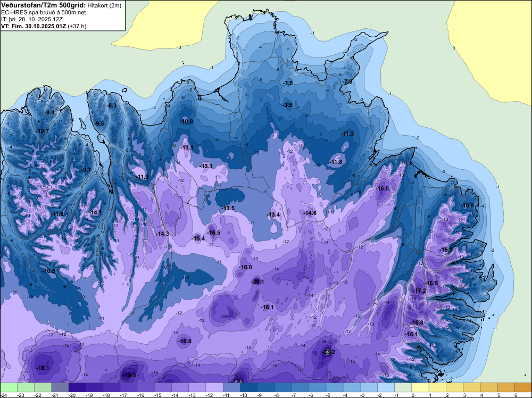This screenshot has width=532, height=398.
Task: Click the -13.4 temperature label
Action: coord(273,214)
